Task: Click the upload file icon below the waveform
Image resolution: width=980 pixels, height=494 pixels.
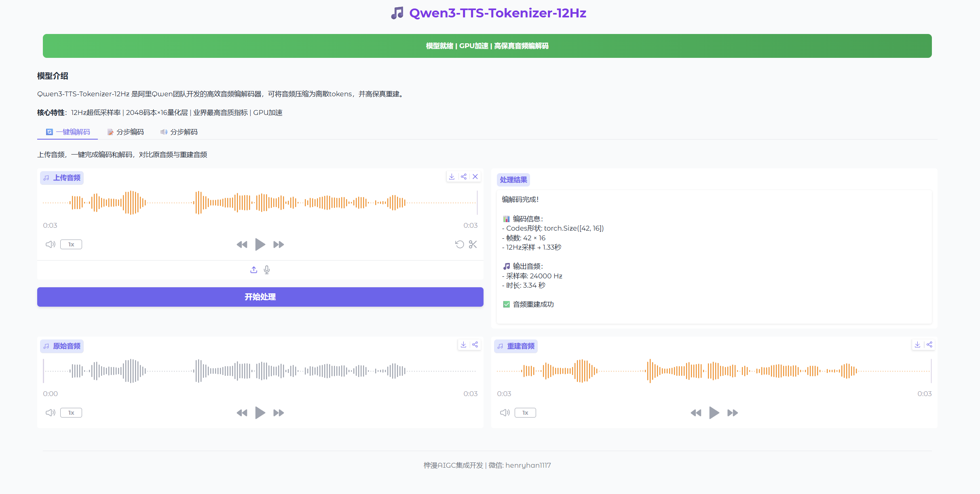Action: 253,269
